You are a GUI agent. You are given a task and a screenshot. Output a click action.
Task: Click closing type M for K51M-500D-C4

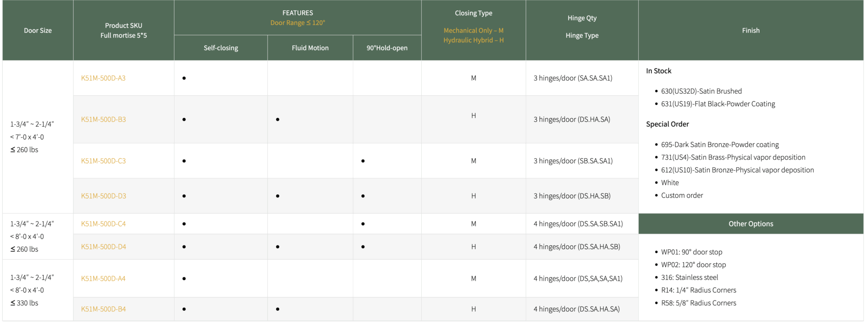coord(473,224)
